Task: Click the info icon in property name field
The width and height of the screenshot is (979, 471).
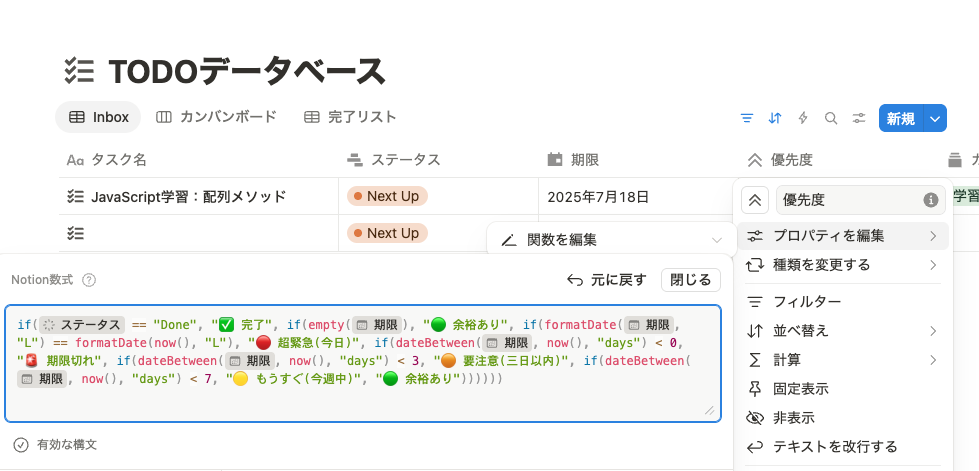Action: (x=930, y=200)
